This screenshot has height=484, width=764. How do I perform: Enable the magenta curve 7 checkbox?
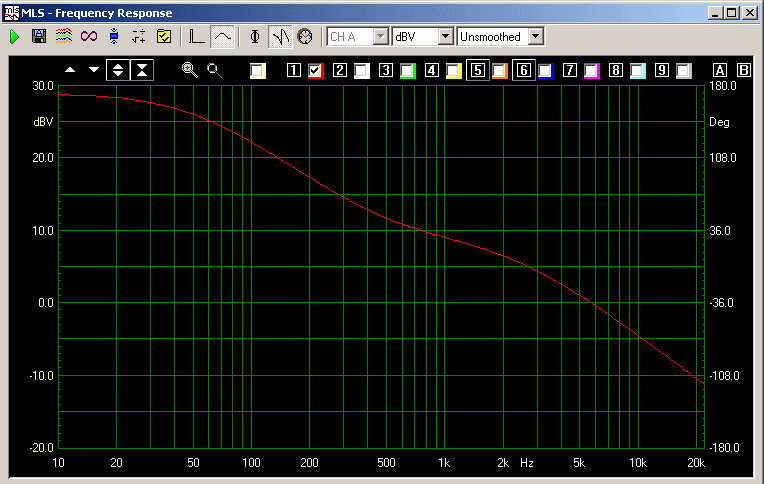(591, 70)
